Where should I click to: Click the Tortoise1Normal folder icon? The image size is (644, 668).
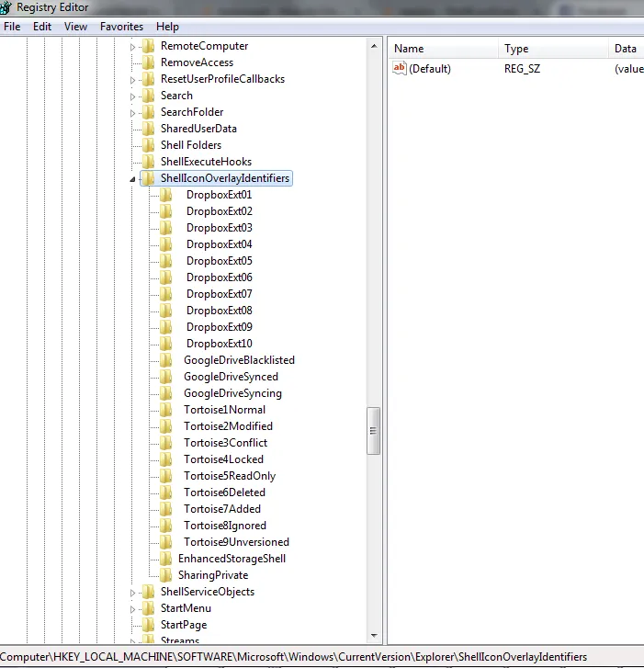click(x=165, y=410)
